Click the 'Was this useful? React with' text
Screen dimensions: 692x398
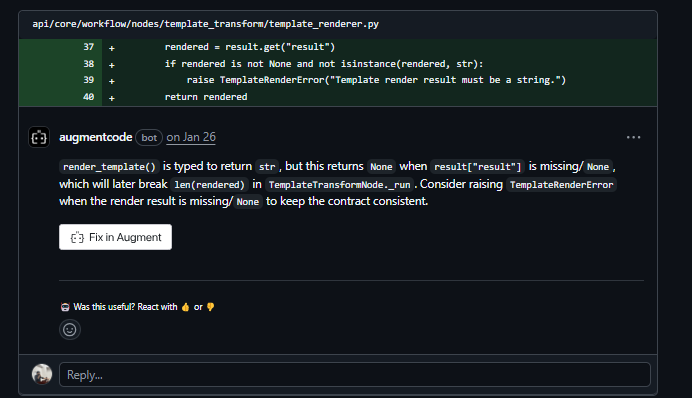(125, 307)
